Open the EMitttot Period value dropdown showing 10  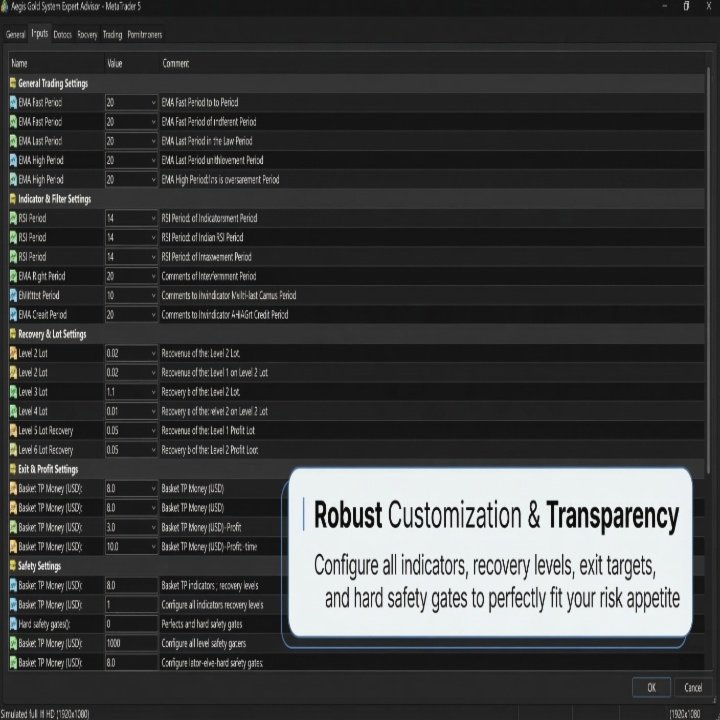pos(153,295)
